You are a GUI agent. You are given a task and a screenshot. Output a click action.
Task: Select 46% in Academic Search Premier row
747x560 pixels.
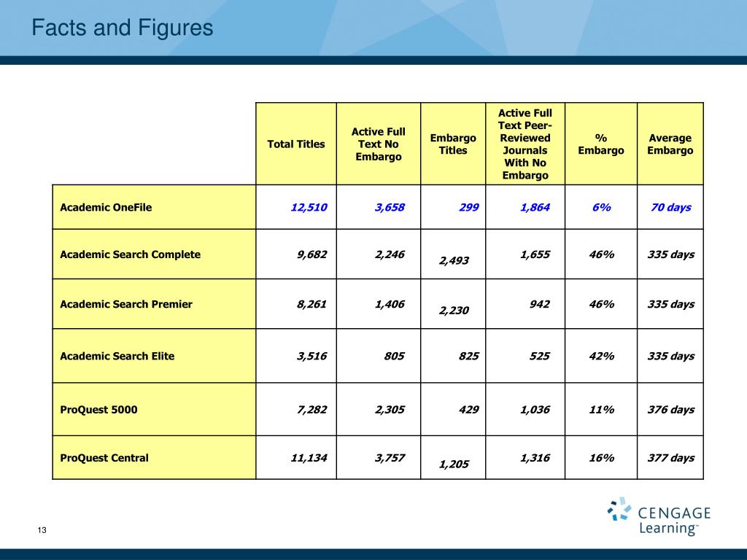click(601, 304)
